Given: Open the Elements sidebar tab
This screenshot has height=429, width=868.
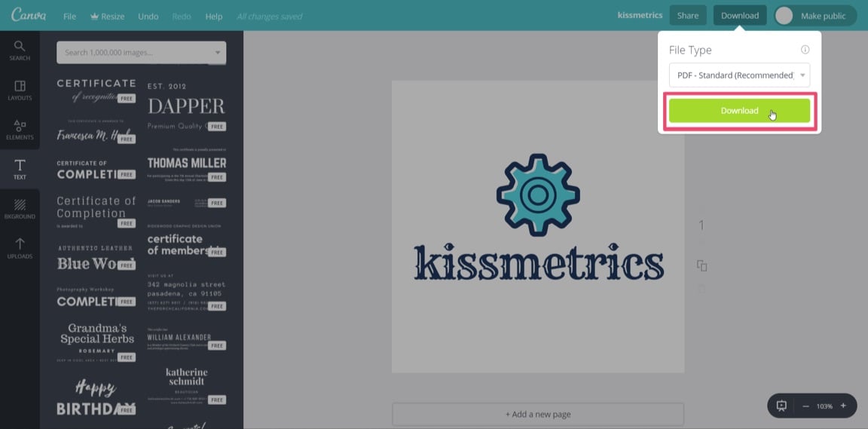Looking at the screenshot, I should (20, 130).
